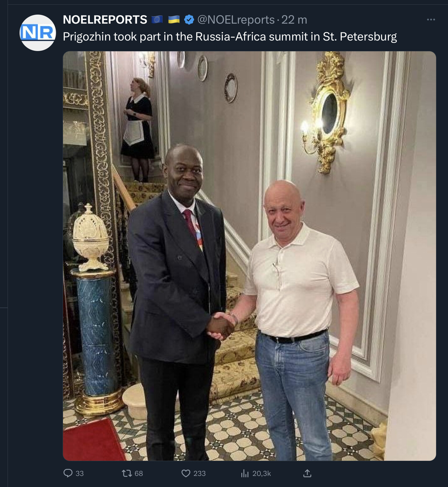Click the 33 replies count
Viewport: 448px width, 487px height.
[x=80, y=473]
